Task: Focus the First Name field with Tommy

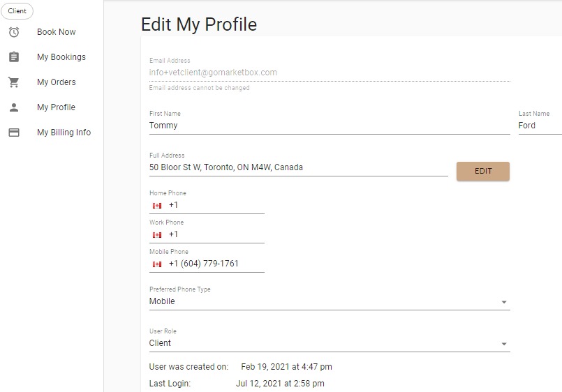Action: pos(330,126)
